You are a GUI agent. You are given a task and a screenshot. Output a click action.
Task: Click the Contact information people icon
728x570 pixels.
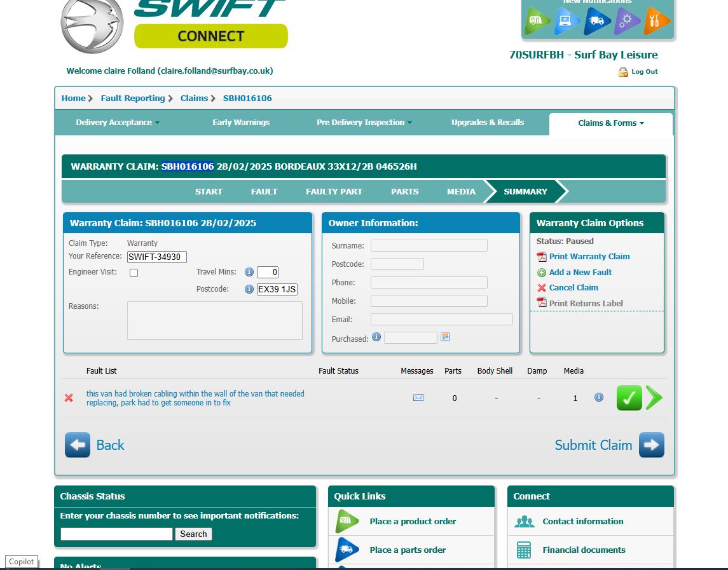coord(524,521)
